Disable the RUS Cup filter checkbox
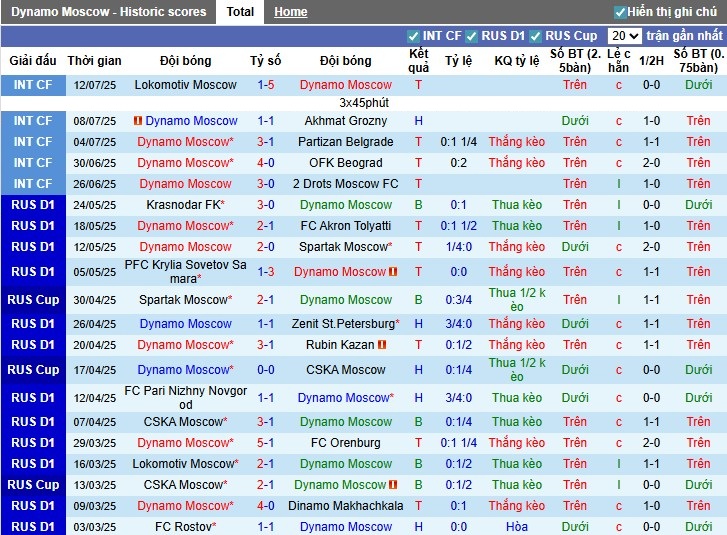This screenshot has height=535, width=727. point(537,36)
